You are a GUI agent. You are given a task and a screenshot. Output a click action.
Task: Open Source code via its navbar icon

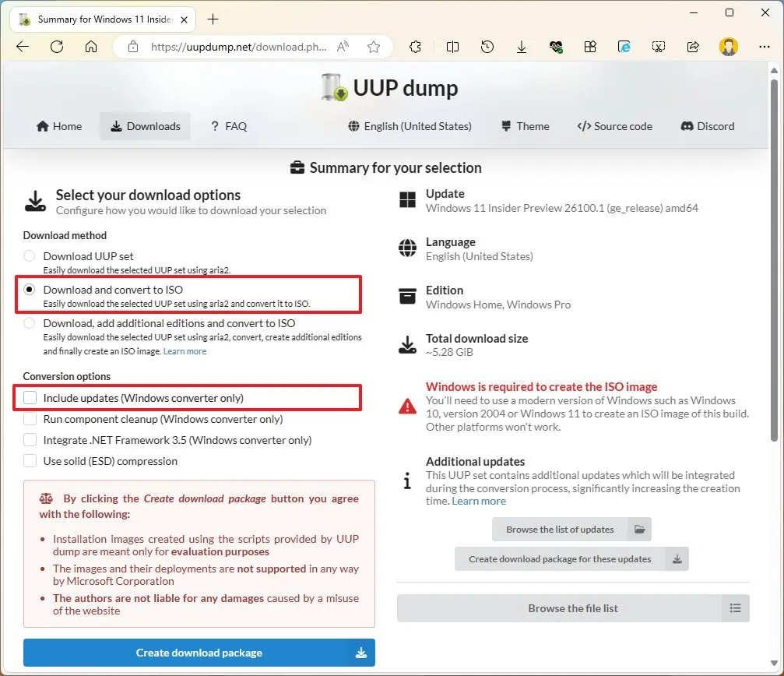click(582, 126)
